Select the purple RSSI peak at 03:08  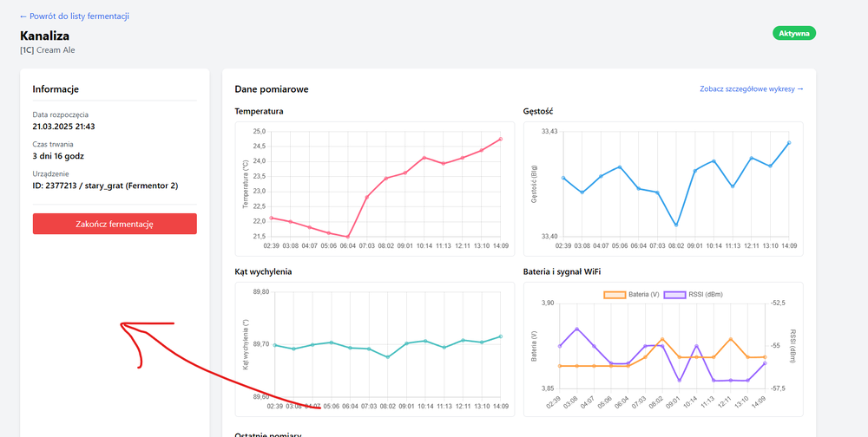[577, 329]
